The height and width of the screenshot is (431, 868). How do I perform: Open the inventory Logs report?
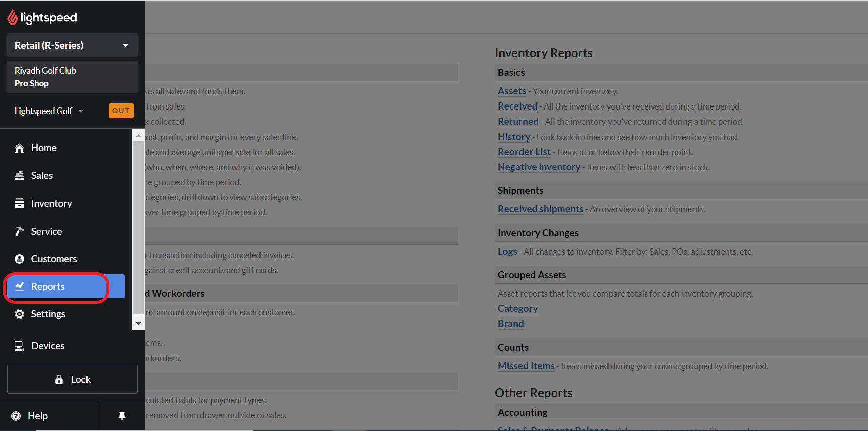(x=507, y=252)
